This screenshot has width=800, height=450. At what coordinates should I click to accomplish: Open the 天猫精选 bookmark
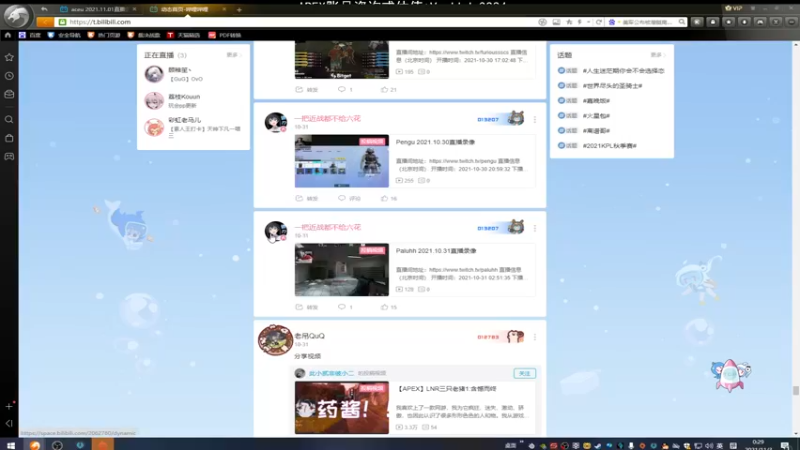(x=184, y=35)
